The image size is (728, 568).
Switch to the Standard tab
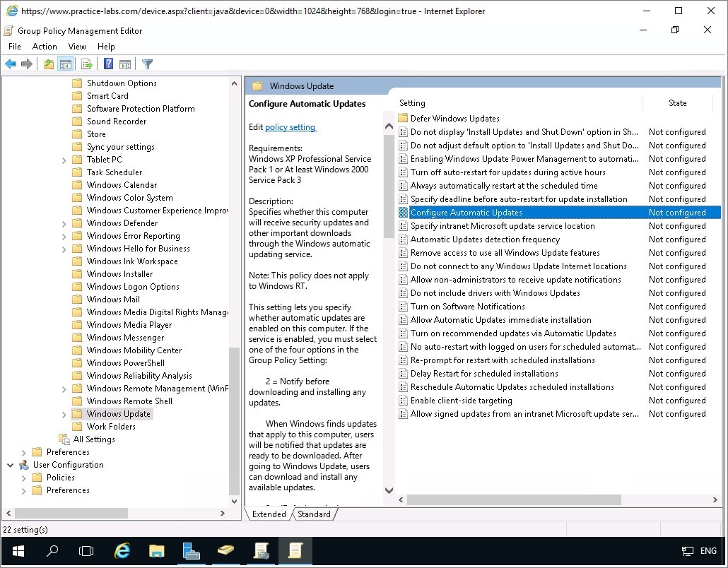click(314, 514)
